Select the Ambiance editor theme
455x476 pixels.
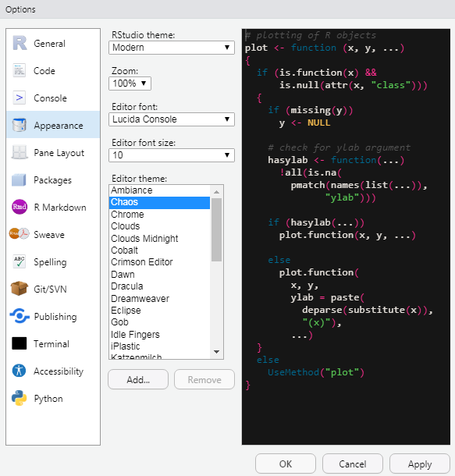pos(160,190)
